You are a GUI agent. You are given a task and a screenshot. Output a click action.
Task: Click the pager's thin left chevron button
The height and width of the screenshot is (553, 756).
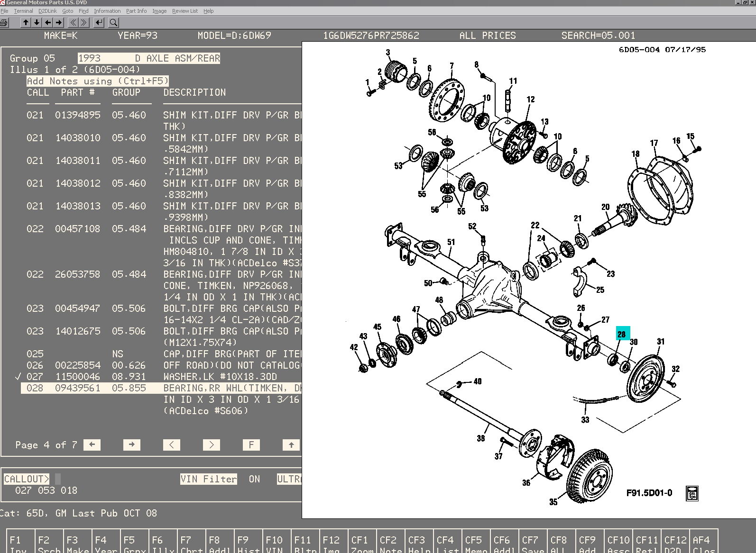tap(172, 444)
